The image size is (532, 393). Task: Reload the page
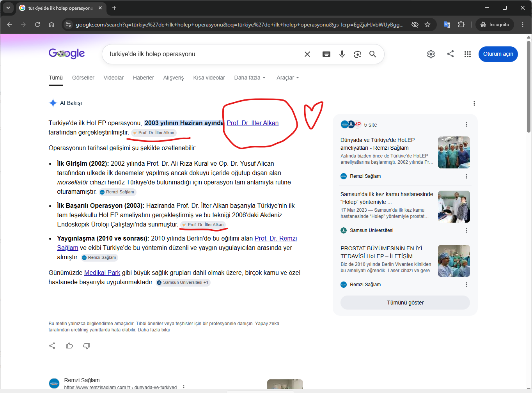coord(37,25)
